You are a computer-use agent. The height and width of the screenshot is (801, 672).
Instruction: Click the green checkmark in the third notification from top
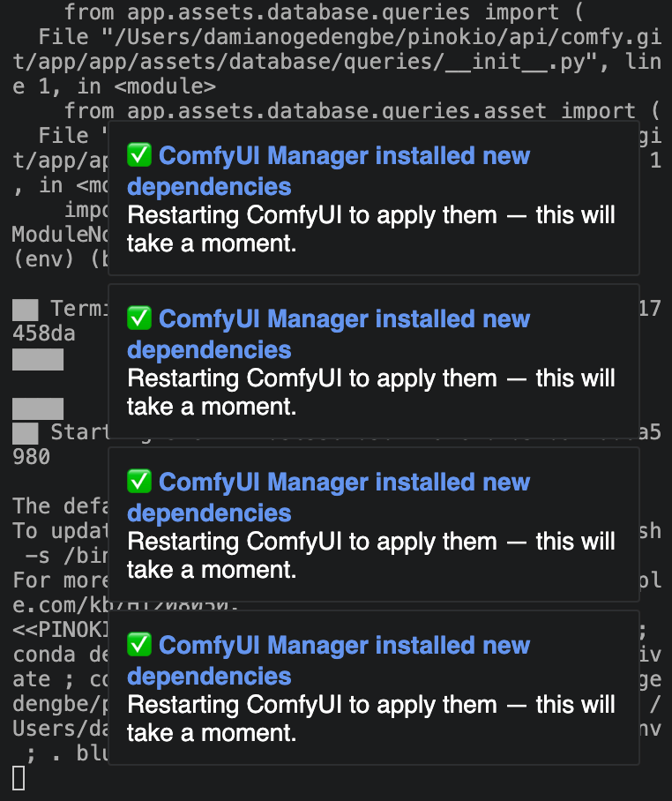click(x=139, y=481)
